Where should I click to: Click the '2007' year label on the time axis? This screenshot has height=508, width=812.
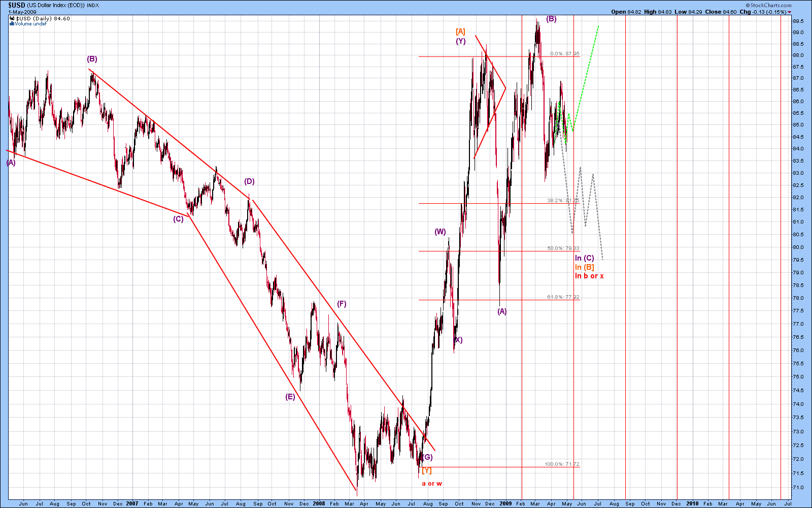pyautogui.click(x=132, y=504)
